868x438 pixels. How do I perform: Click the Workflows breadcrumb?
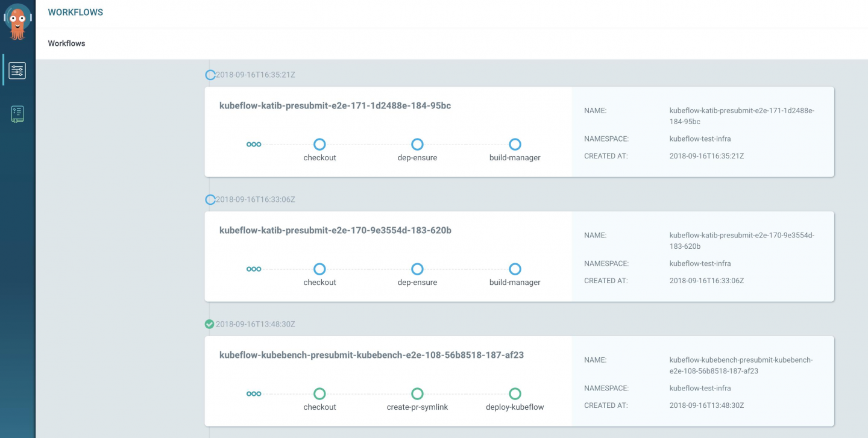pyautogui.click(x=66, y=43)
